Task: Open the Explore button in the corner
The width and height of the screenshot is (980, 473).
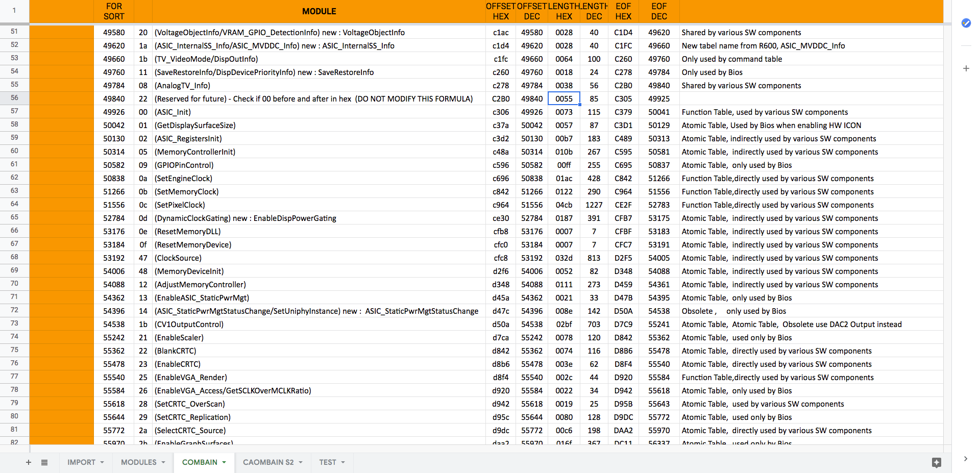Action: click(936, 462)
